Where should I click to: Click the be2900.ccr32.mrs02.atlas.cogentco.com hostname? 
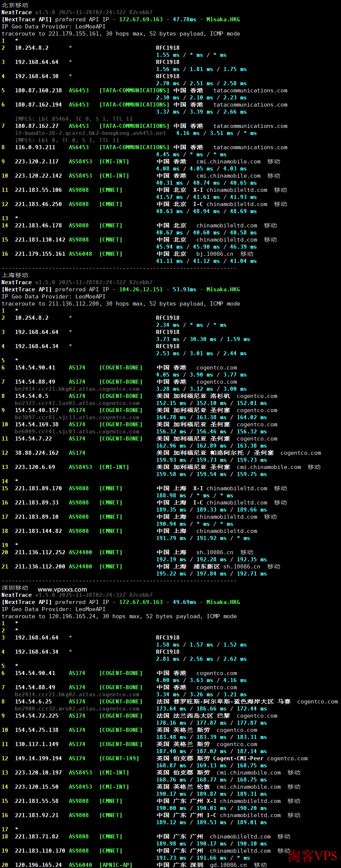pyautogui.click(x=77, y=709)
